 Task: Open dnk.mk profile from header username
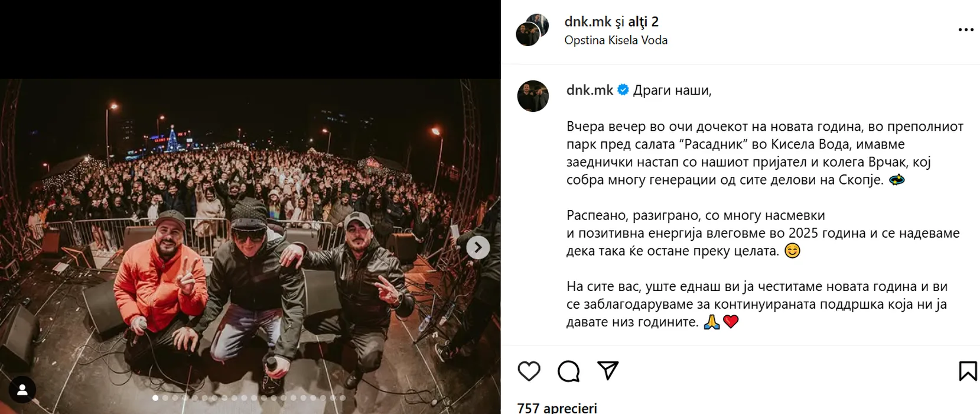(588, 22)
